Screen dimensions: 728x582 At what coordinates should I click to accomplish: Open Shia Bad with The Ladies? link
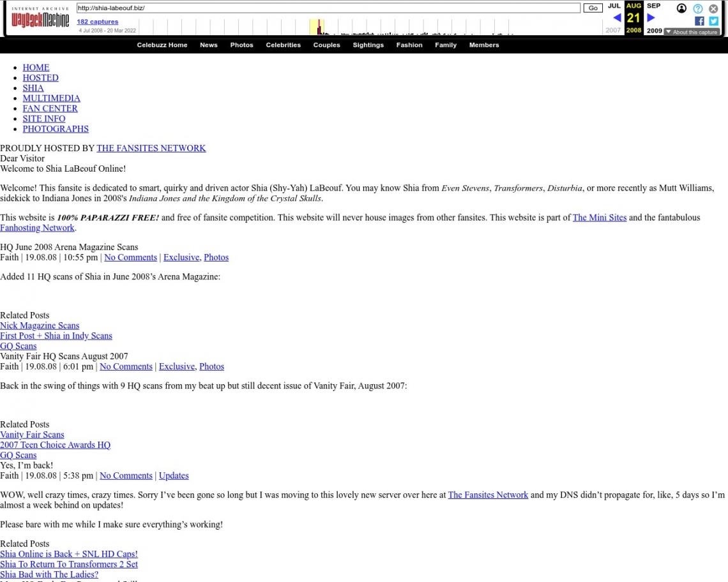[49, 574]
